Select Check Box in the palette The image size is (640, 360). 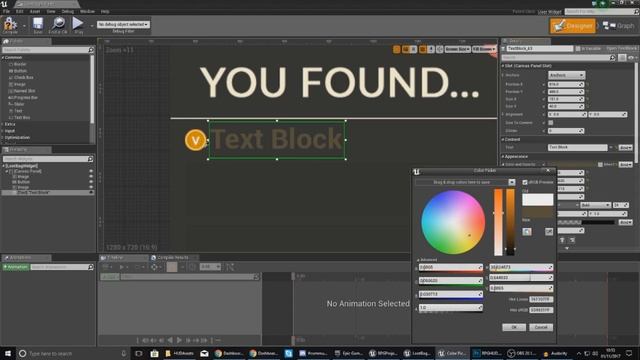pyautogui.click(x=24, y=77)
